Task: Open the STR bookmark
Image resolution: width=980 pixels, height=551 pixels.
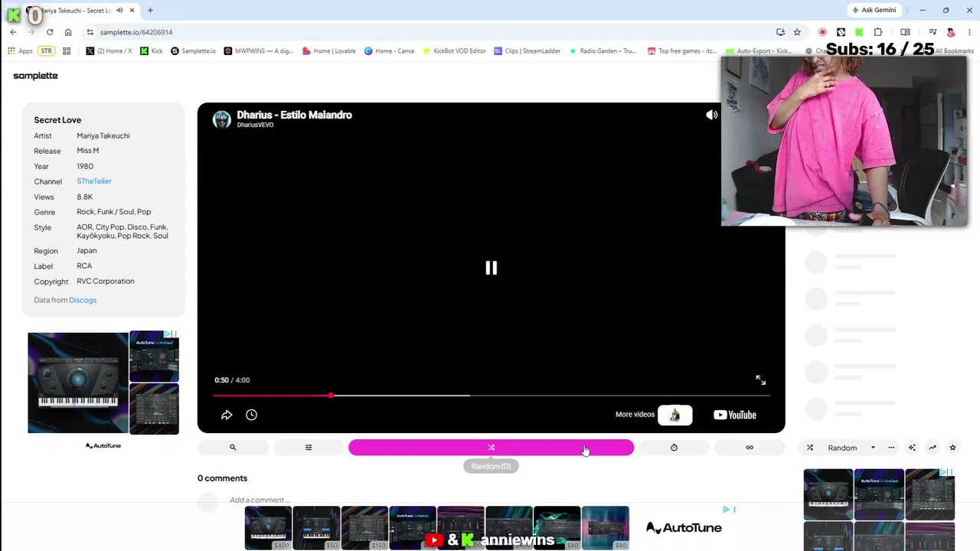Action: [46, 51]
